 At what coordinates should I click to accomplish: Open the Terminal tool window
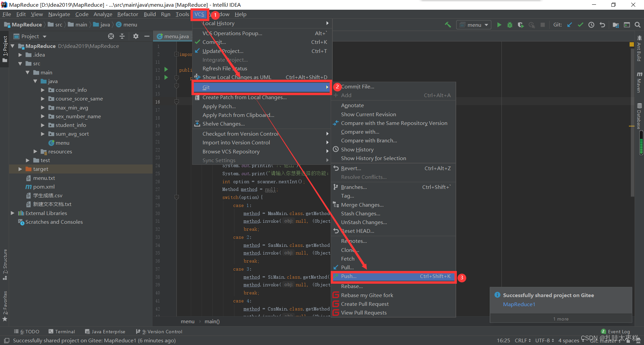(62, 332)
